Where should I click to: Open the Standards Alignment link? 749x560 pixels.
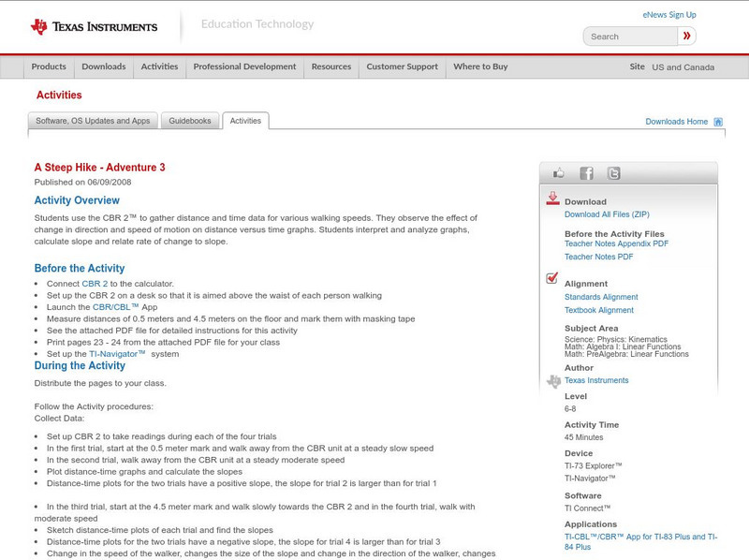click(x=601, y=297)
